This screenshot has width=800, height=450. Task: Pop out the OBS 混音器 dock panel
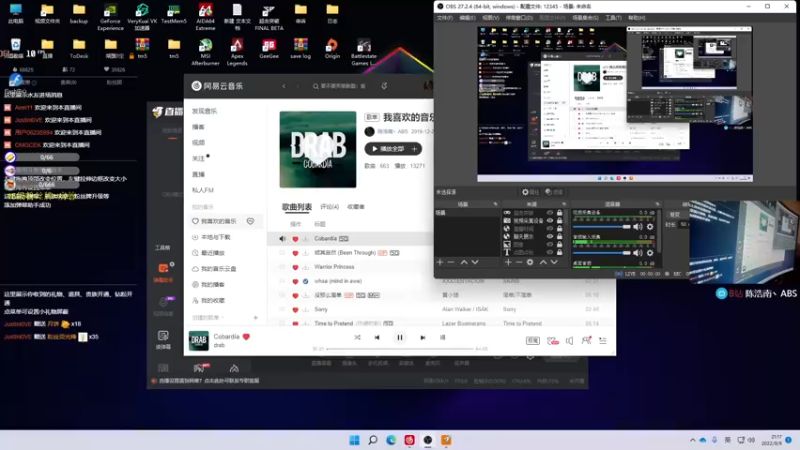(657, 204)
